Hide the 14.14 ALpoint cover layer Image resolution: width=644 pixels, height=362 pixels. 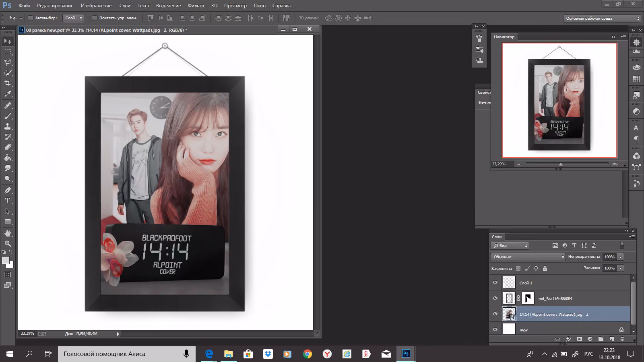[495, 314]
